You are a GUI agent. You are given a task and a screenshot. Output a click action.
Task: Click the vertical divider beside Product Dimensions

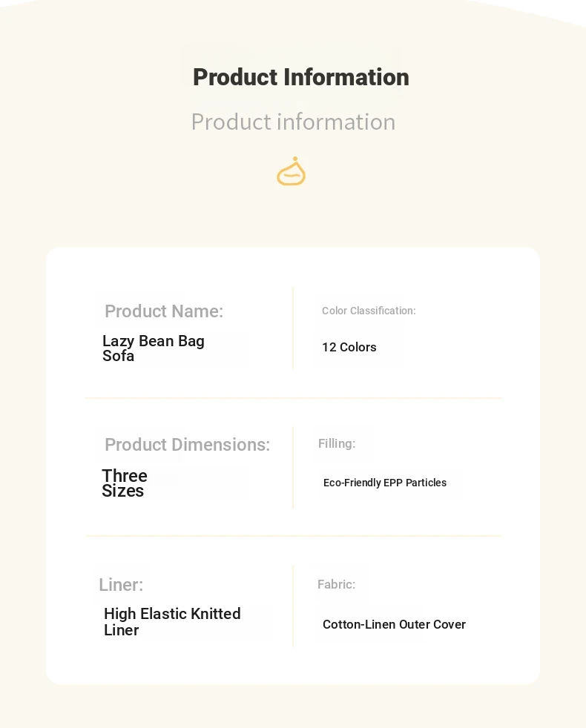[x=293, y=467]
